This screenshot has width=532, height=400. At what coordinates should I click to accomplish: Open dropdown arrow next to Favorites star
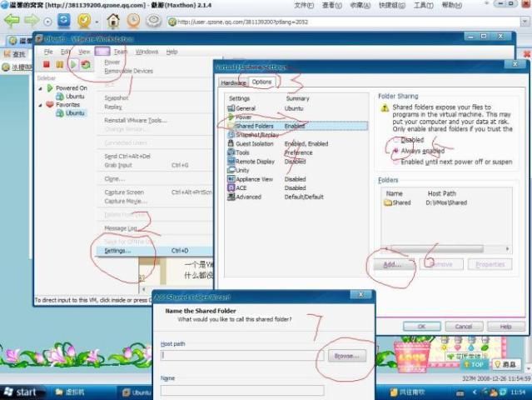97,22
